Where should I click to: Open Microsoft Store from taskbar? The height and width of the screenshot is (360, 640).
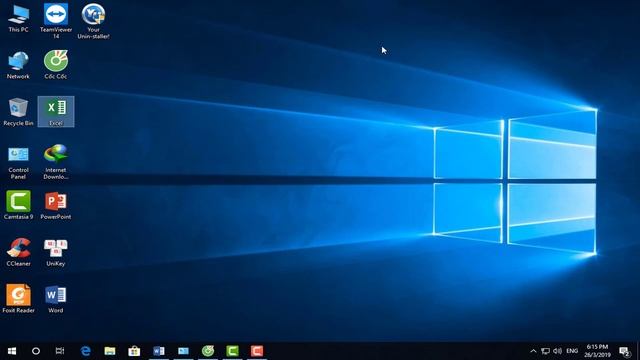pos(134,351)
